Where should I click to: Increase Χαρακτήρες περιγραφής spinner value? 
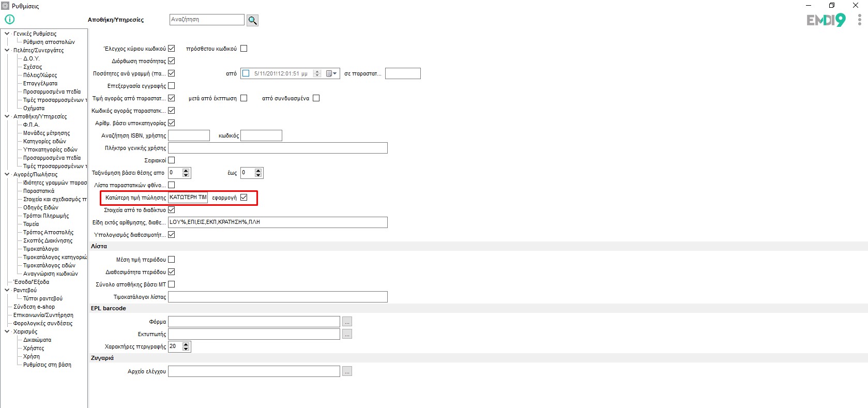(186, 344)
